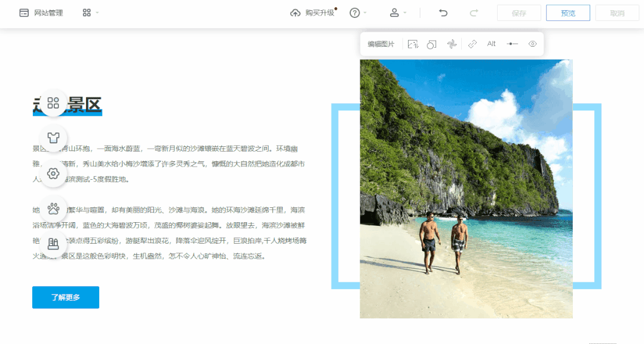Select the paw print icon in the sidebar
This screenshot has height=344, width=644.
[53, 208]
